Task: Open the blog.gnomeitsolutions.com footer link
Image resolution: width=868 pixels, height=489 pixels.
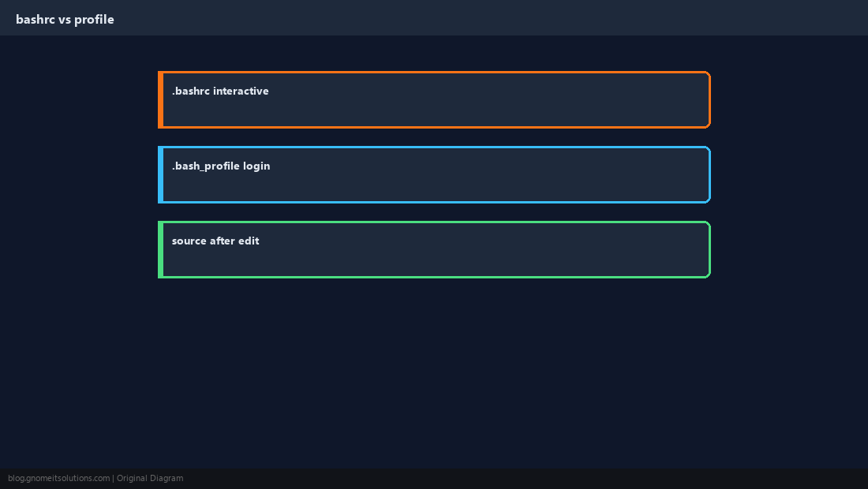Action: click(x=58, y=479)
